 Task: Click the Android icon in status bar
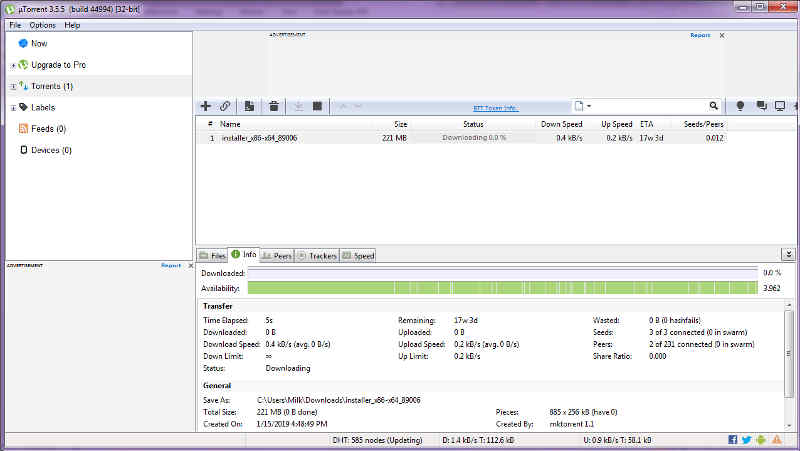[761, 439]
